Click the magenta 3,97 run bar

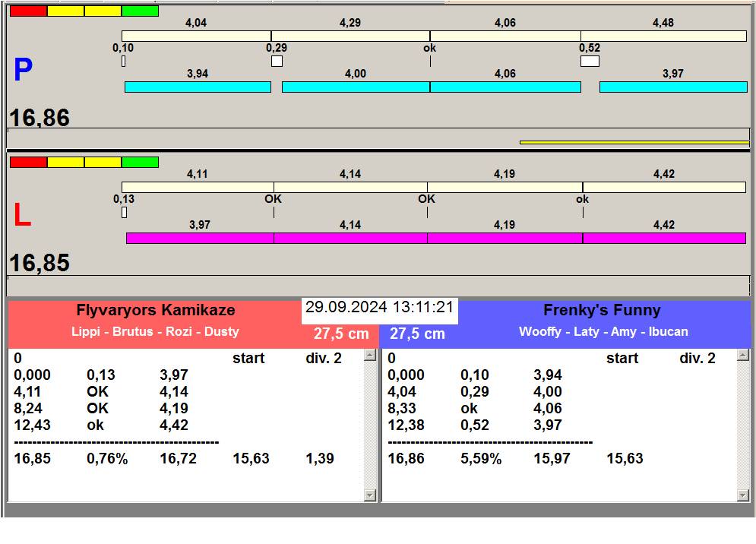[x=200, y=238]
